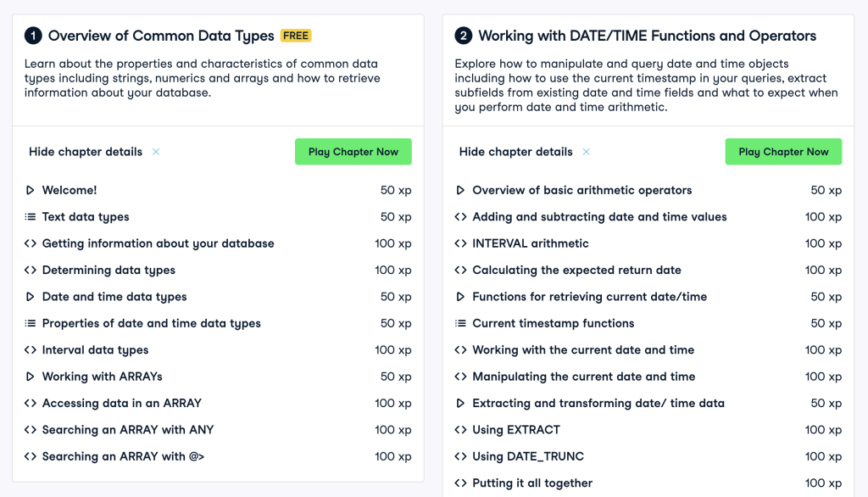The height and width of the screenshot is (497, 868).
Task: Click the code icon beside INTERVAL arithmetic
Action: click(x=460, y=243)
